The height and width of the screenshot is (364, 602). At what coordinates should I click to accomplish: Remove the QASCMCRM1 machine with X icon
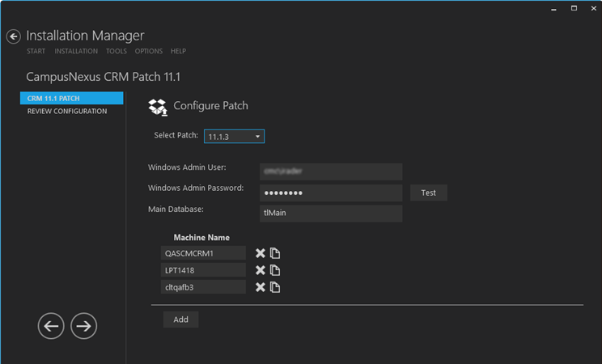pyautogui.click(x=261, y=253)
